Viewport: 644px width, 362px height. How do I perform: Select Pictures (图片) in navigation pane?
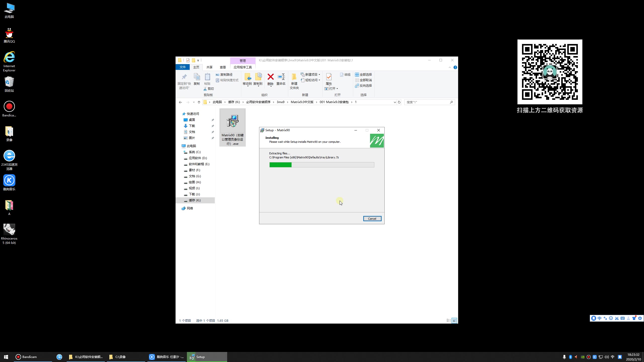click(192, 138)
